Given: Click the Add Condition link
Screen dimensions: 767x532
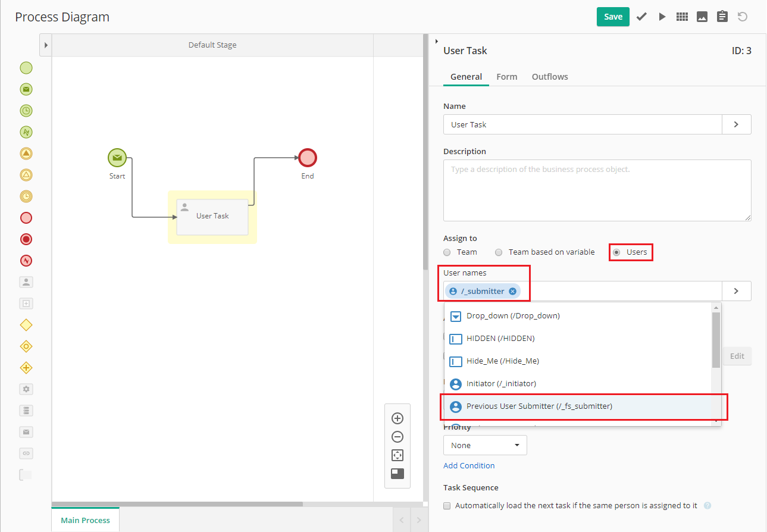Looking at the screenshot, I should tap(469, 465).
